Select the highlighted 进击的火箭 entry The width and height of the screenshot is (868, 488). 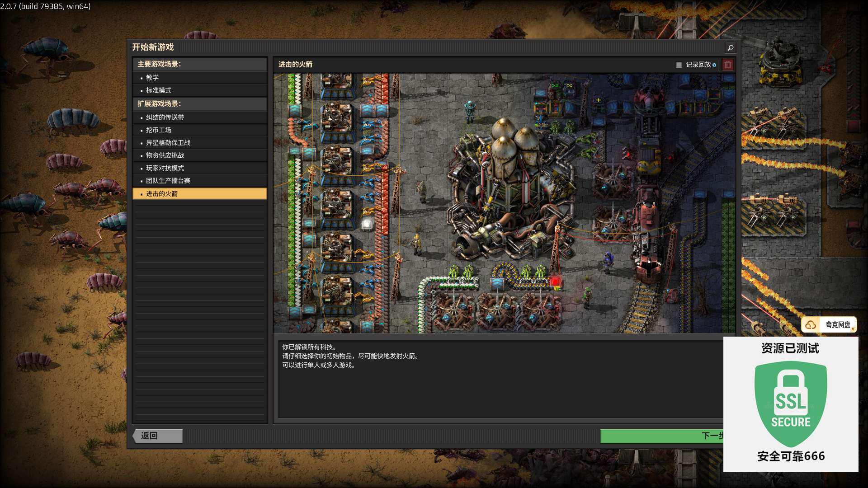200,194
